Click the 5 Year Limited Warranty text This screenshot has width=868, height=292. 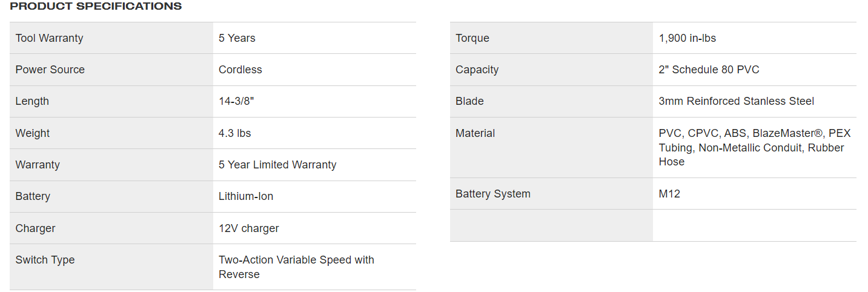[x=277, y=165]
